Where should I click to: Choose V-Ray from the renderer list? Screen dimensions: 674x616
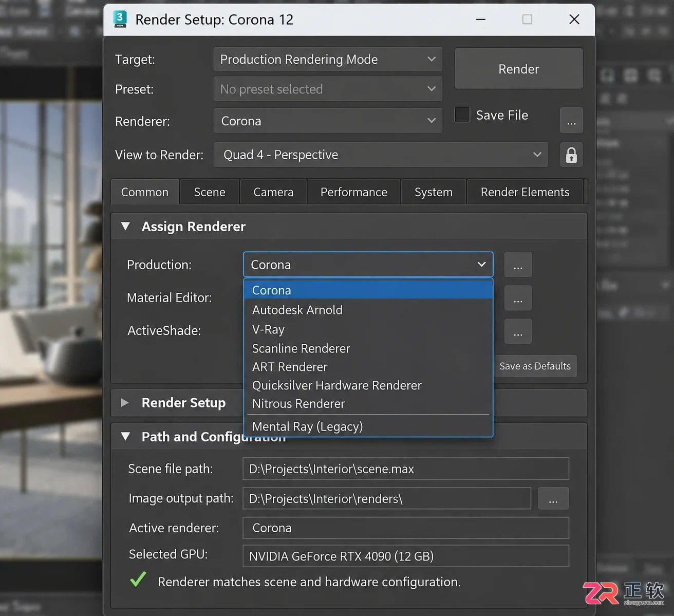tap(368, 329)
